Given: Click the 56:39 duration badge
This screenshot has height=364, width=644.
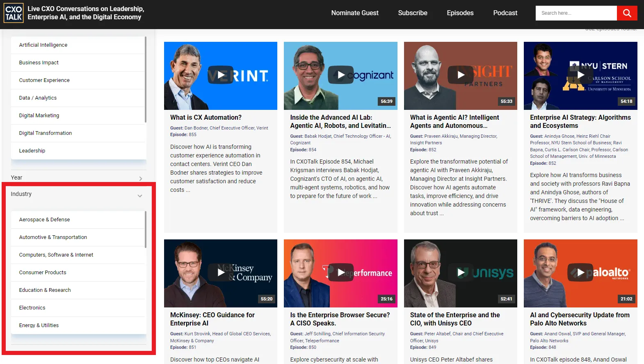Looking at the screenshot, I should tap(386, 101).
